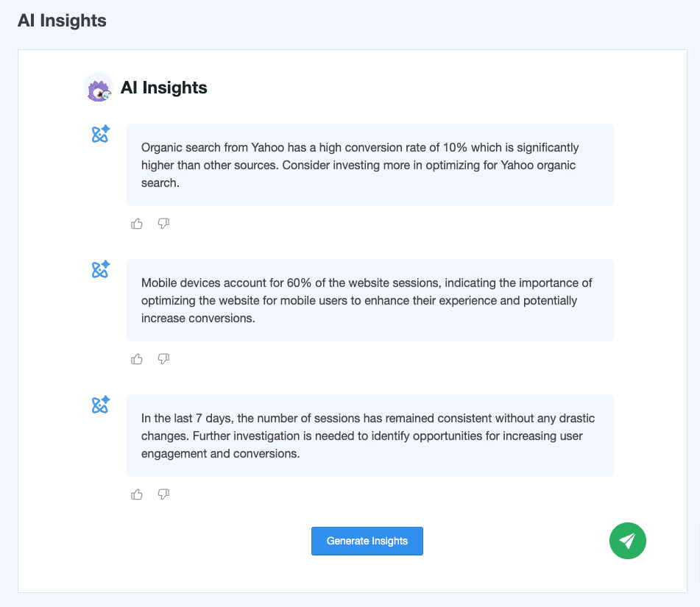This screenshot has height=607, width=700.
Task: Like the 7-day sessions insight
Action: point(136,494)
